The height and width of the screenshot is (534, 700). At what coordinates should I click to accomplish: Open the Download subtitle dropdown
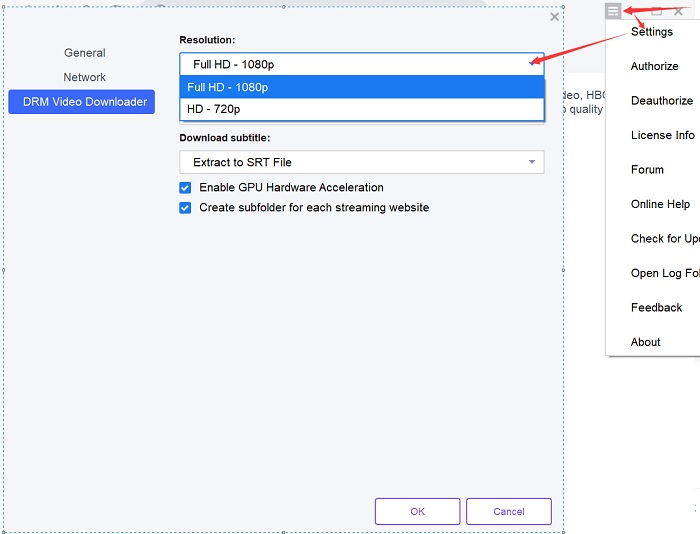pyautogui.click(x=532, y=162)
